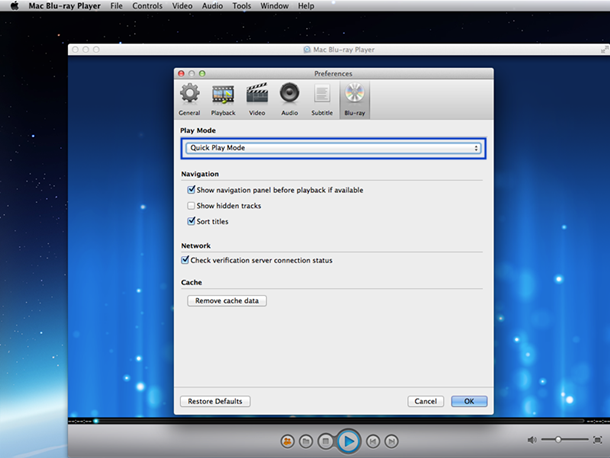Image resolution: width=610 pixels, height=458 pixels.
Task: Open the Audio menu in menu bar
Action: coord(212,6)
